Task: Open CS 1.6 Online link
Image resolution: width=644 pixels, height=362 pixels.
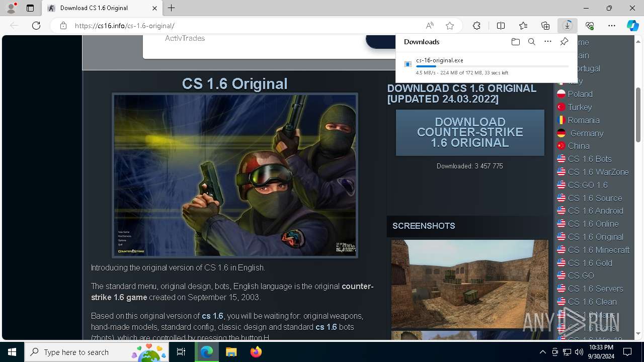Action: coord(593,224)
